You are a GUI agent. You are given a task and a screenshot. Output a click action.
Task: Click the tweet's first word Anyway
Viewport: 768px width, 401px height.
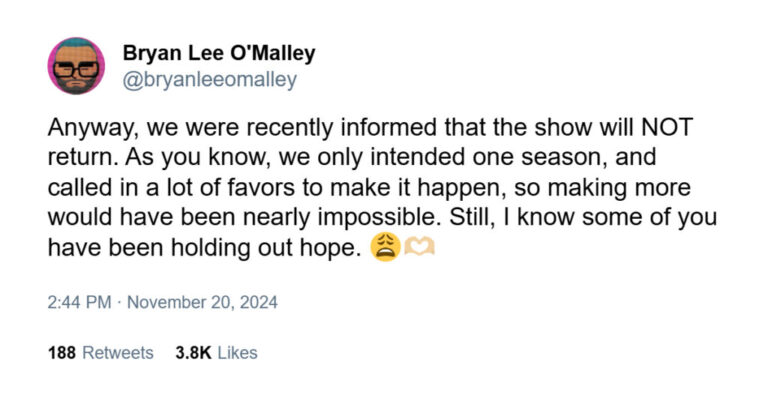[90, 128]
